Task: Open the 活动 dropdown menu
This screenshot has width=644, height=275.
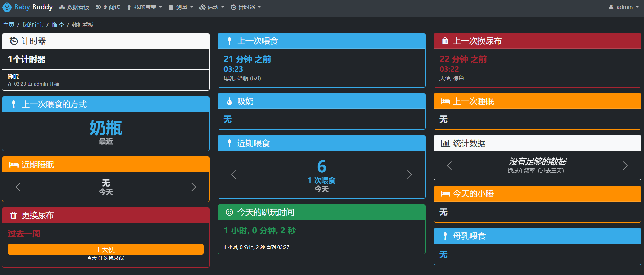Action: (212, 7)
